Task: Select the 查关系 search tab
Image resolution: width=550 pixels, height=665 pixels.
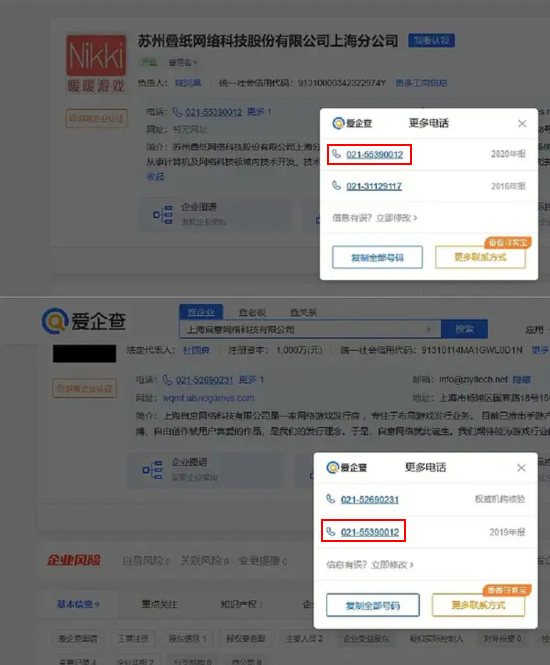Action: (304, 313)
